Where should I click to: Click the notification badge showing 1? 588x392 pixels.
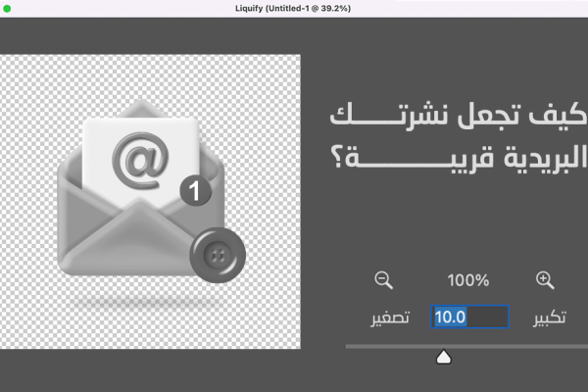196,191
